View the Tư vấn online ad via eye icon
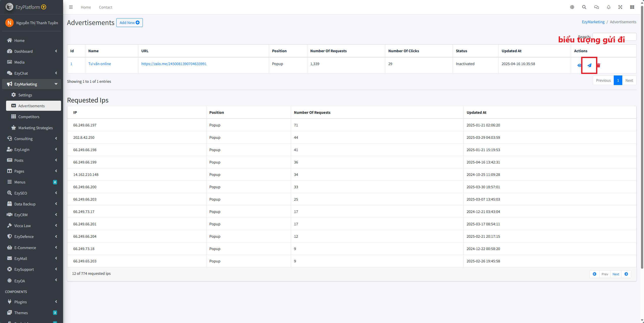This screenshot has height=323, width=644. coord(579,65)
